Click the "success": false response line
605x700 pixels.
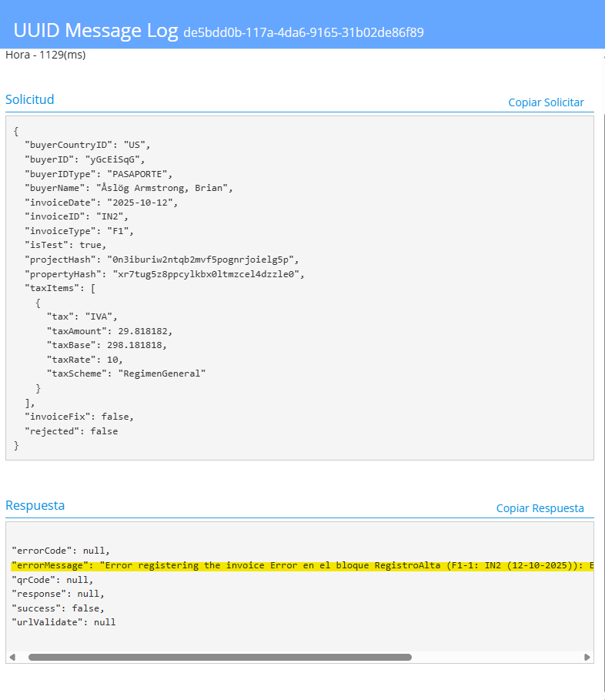(x=58, y=608)
